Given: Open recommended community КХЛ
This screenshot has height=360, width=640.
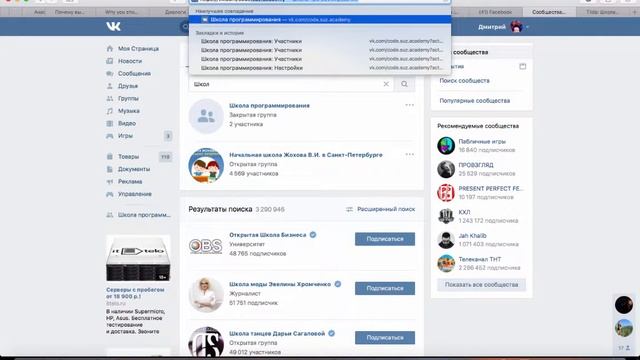Looking at the screenshot, I should (x=464, y=212).
